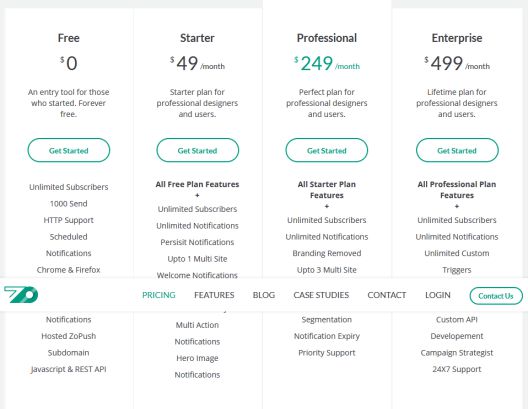The image size is (528, 409).
Task: Click the All Free Plan Features text
Action: click(x=197, y=184)
